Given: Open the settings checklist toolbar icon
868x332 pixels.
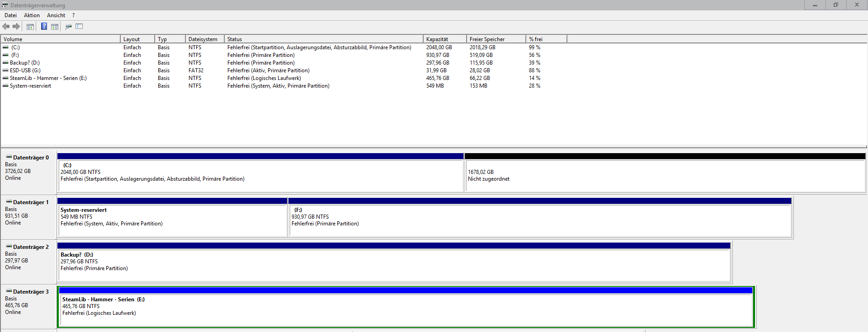Looking at the screenshot, I should (x=79, y=27).
